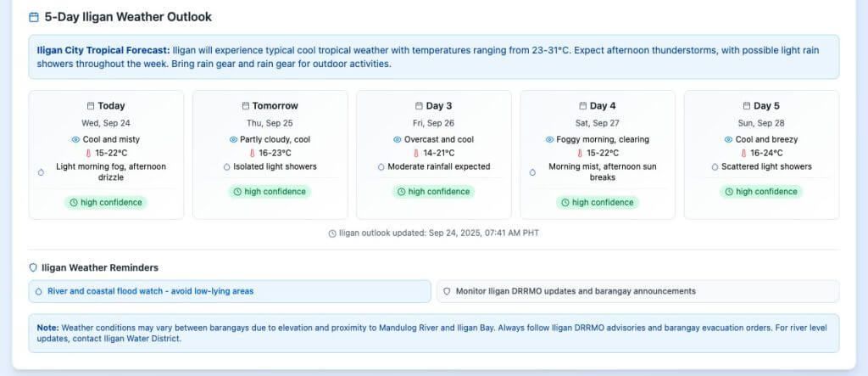Click the calendar icon on the Today card
Image resolution: width=868 pixels, height=376 pixels.
coord(91,106)
